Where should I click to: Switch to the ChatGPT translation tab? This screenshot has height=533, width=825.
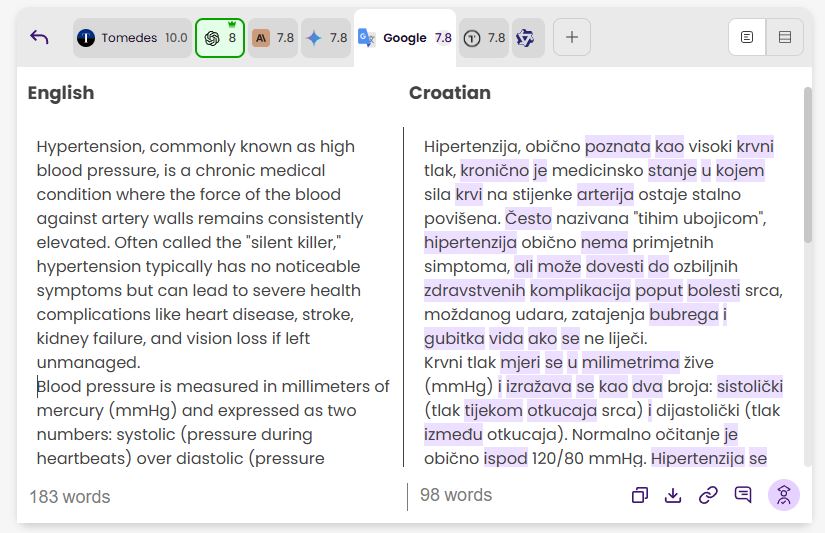220,38
